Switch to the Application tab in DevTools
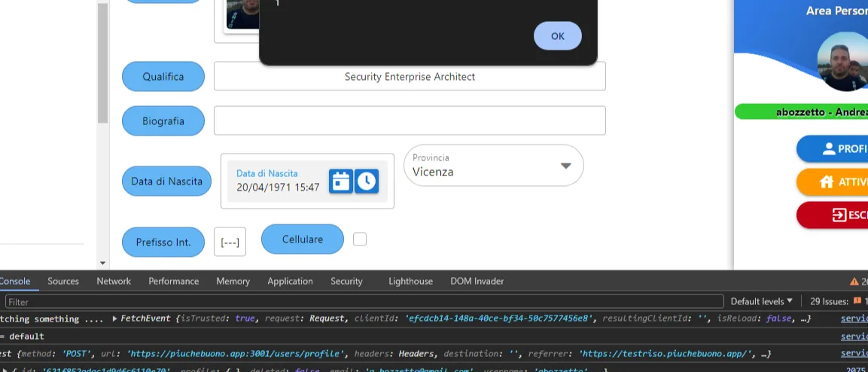This screenshot has width=868, height=372. [x=290, y=281]
